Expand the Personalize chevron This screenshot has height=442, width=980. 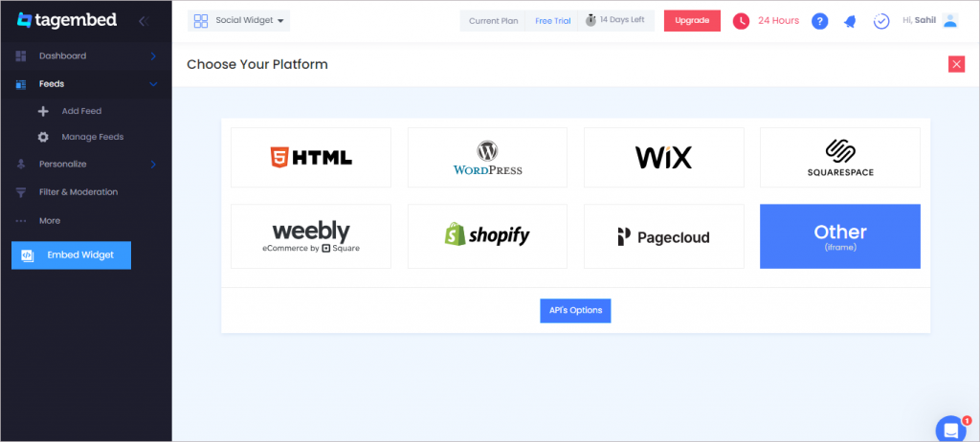point(153,165)
